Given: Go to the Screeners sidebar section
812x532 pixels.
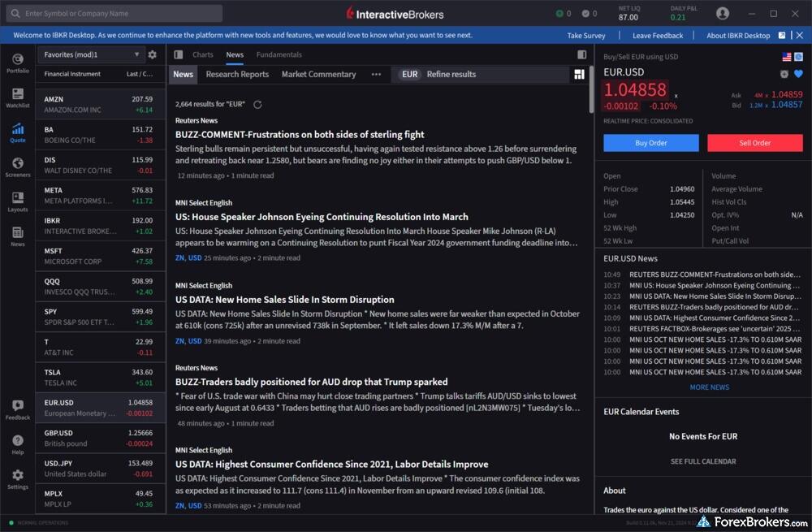Looking at the screenshot, I should pyautogui.click(x=17, y=167).
